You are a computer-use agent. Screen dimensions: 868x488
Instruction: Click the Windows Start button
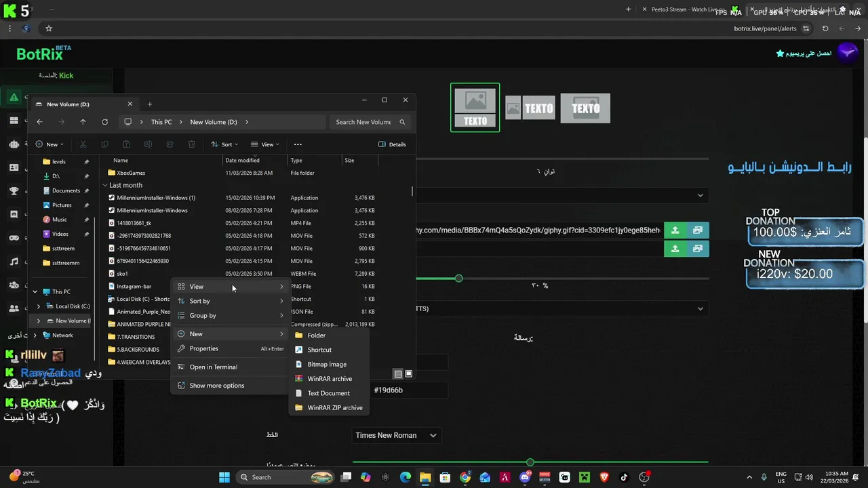click(x=224, y=477)
